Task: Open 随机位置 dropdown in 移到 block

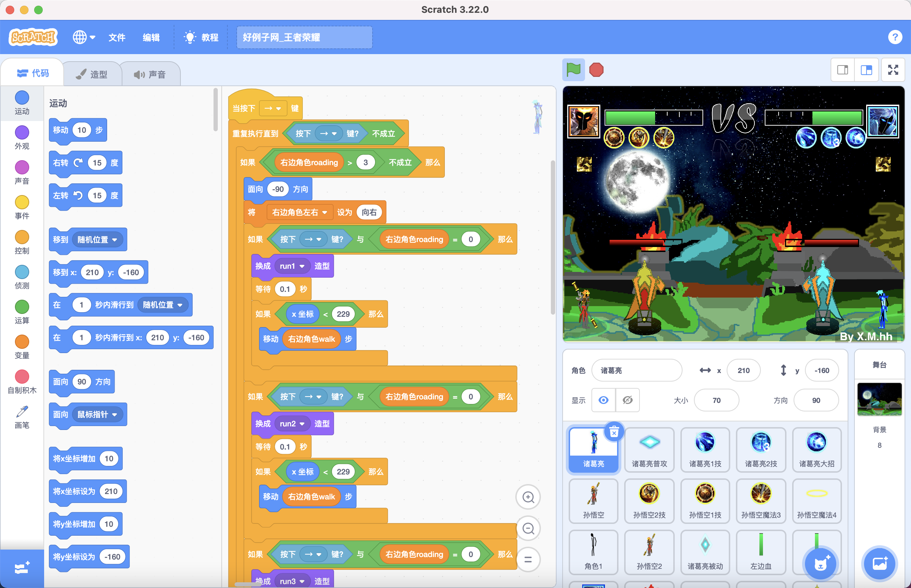Action: [97, 240]
